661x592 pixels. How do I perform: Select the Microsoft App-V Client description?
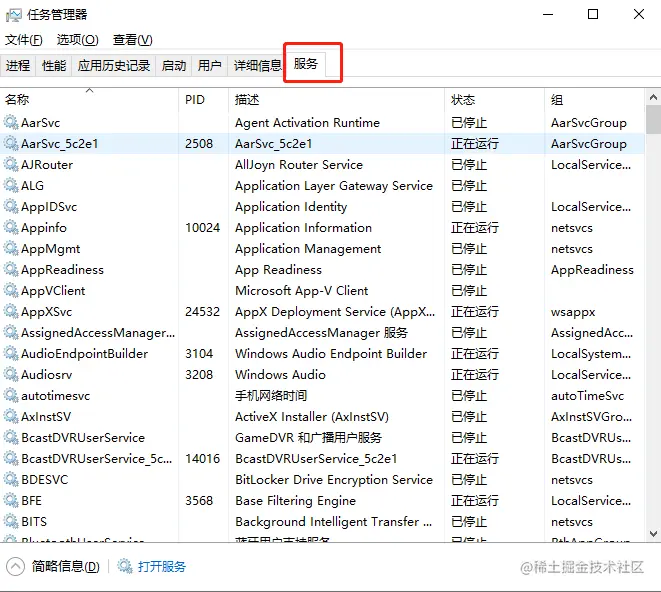(301, 291)
